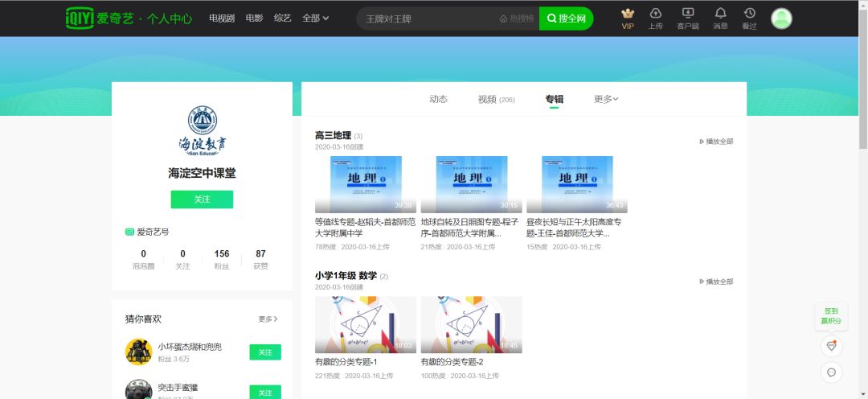The height and width of the screenshot is (399, 868).
Task: Play all videos in 小学1年级 数学 album
Action: click(x=716, y=282)
